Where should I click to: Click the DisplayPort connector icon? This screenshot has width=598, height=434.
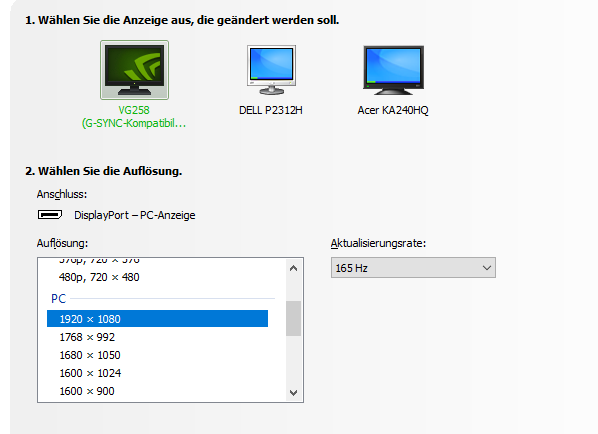pos(50,215)
